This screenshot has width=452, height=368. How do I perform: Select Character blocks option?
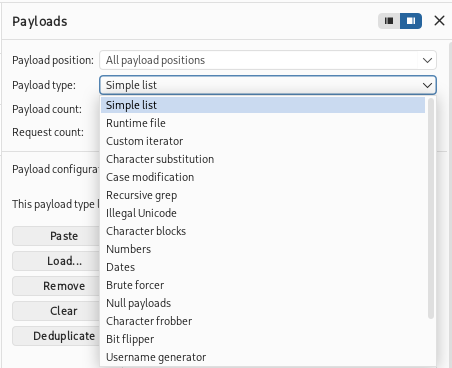[x=263, y=231]
